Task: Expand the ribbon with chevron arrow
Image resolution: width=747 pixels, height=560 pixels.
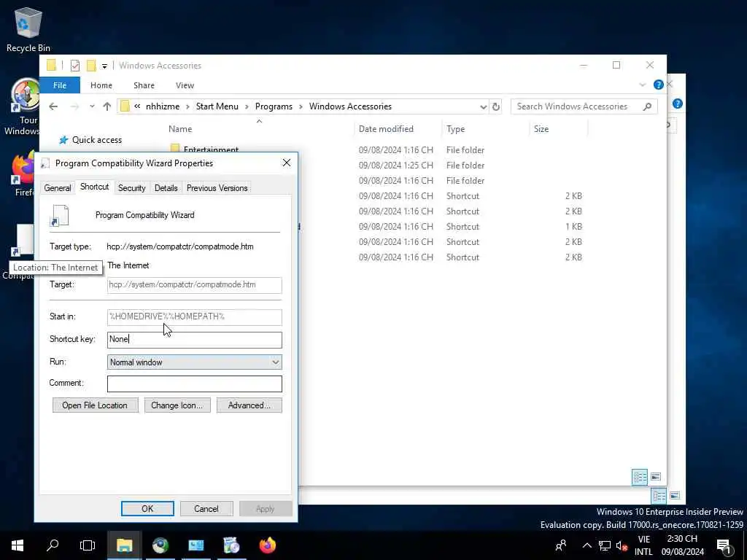Action: click(x=642, y=85)
